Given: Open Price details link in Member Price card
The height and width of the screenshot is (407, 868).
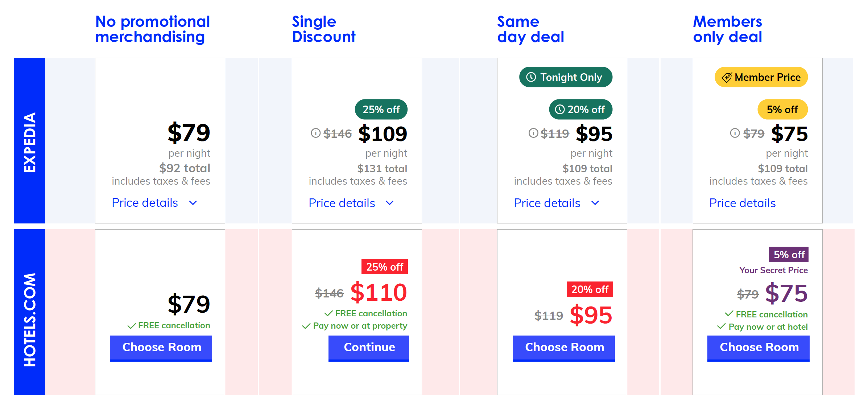Looking at the screenshot, I should click(742, 203).
